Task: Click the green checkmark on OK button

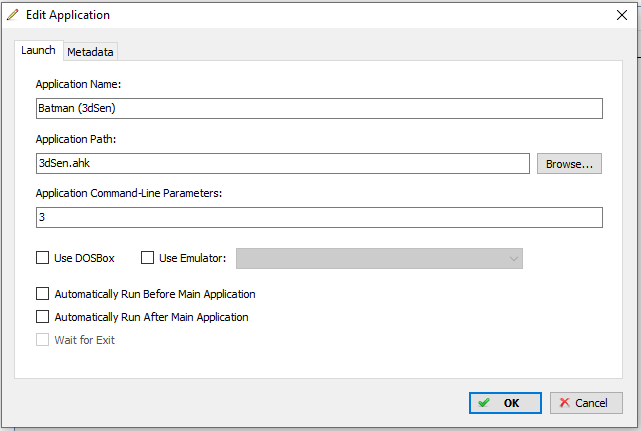Action: pos(484,403)
